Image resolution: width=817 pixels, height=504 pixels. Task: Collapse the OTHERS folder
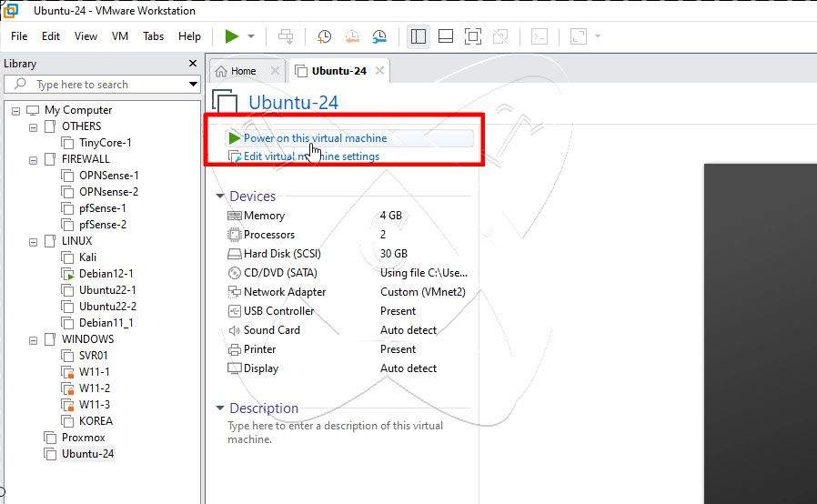[33, 127]
